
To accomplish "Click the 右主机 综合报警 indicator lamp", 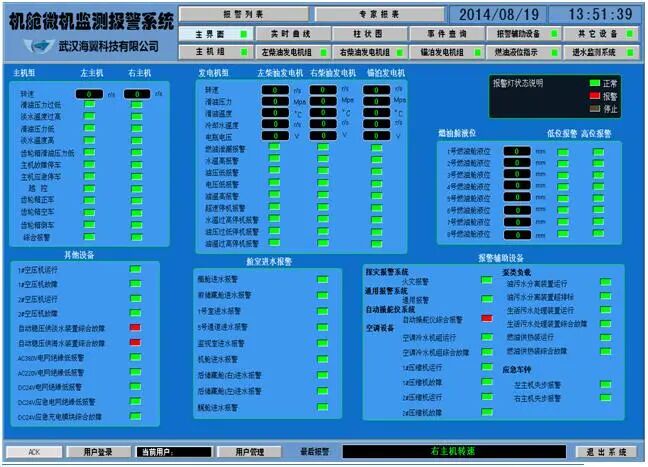I will [x=137, y=237].
